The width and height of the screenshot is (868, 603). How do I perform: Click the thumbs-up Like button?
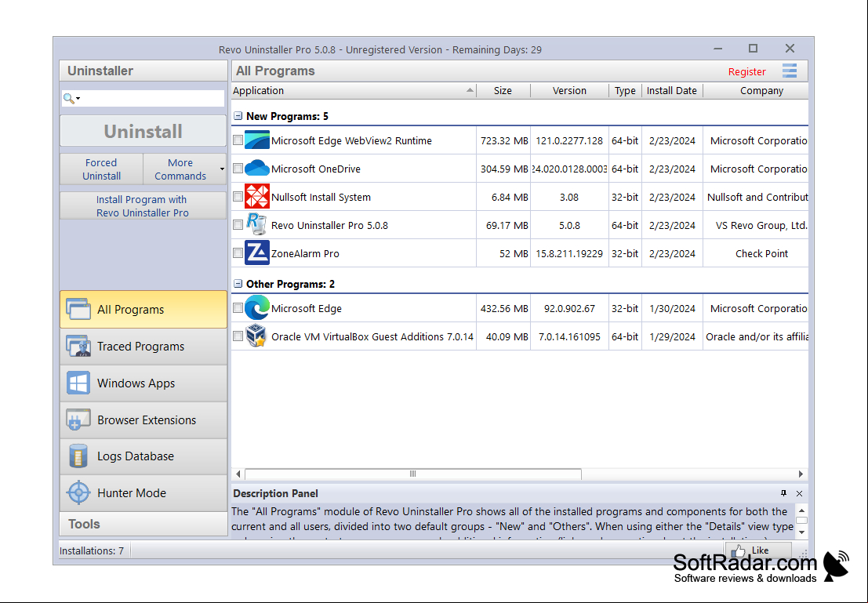pyautogui.click(x=758, y=550)
